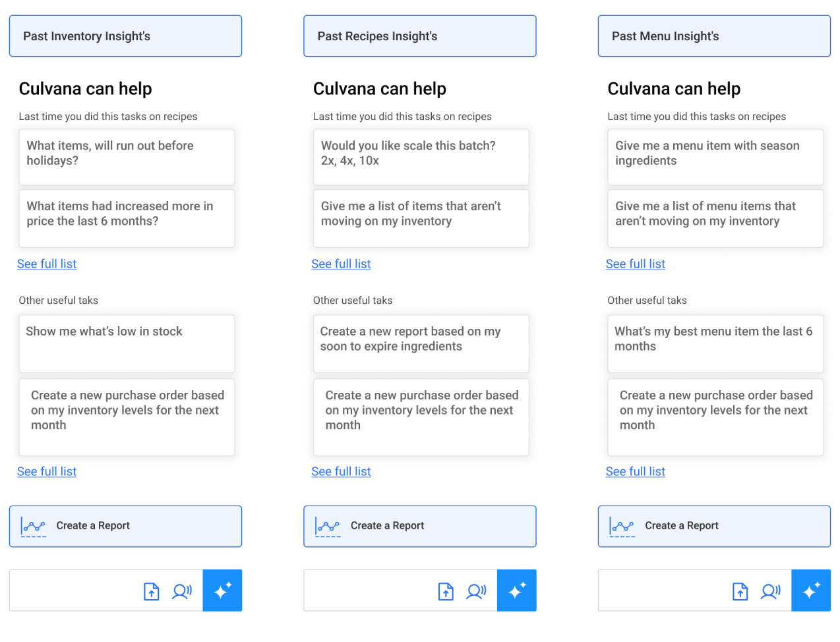This screenshot has height=642, width=840.
Task: Click upload file icon in Recipes panel
Action: (x=446, y=591)
